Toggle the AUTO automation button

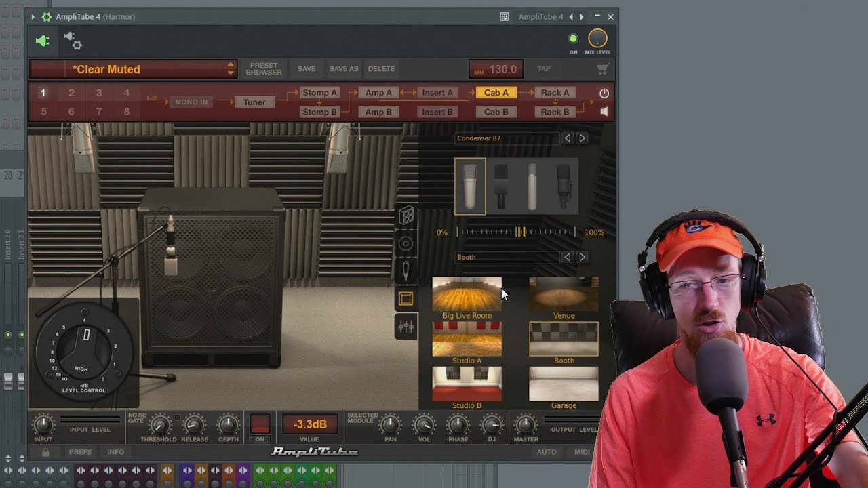pyautogui.click(x=547, y=452)
